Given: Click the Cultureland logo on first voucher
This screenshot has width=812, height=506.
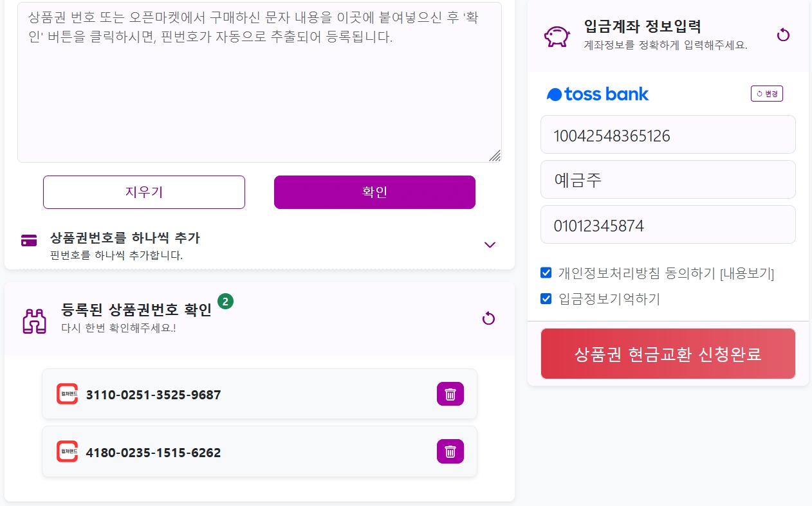Looking at the screenshot, I should (67, 394).
